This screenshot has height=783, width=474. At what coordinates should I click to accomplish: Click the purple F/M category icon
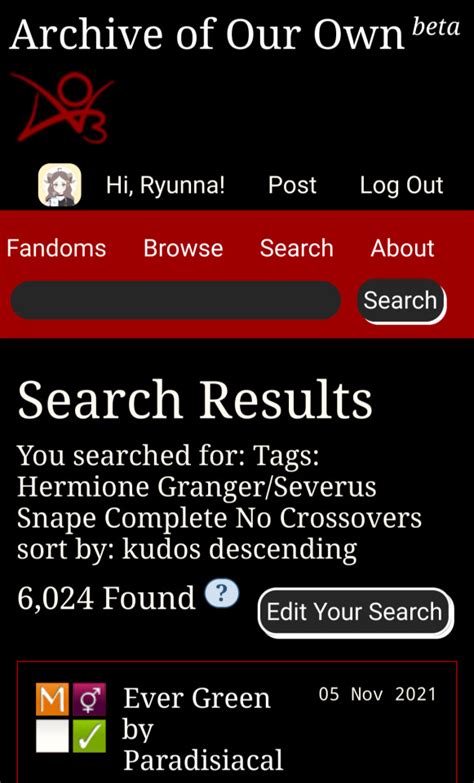coord(89,699)
